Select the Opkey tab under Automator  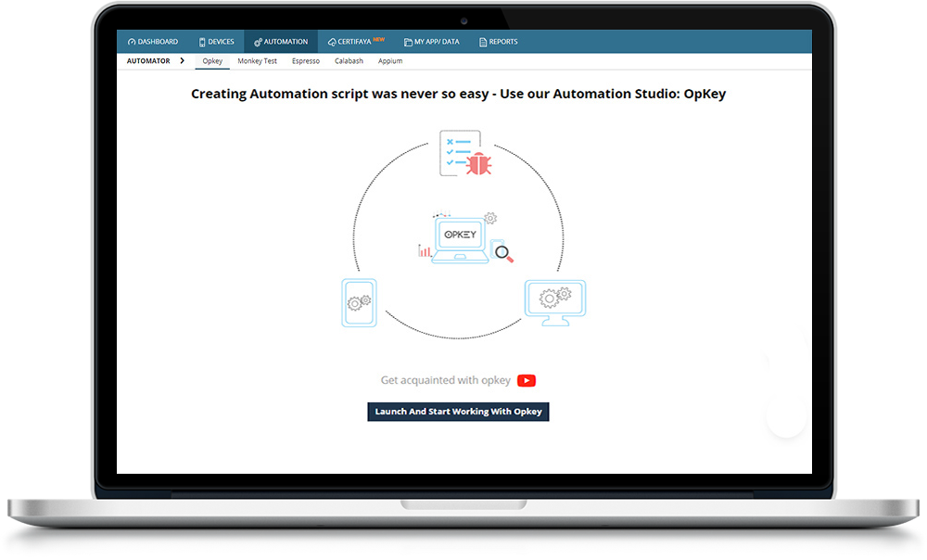[x=211, y=60]
